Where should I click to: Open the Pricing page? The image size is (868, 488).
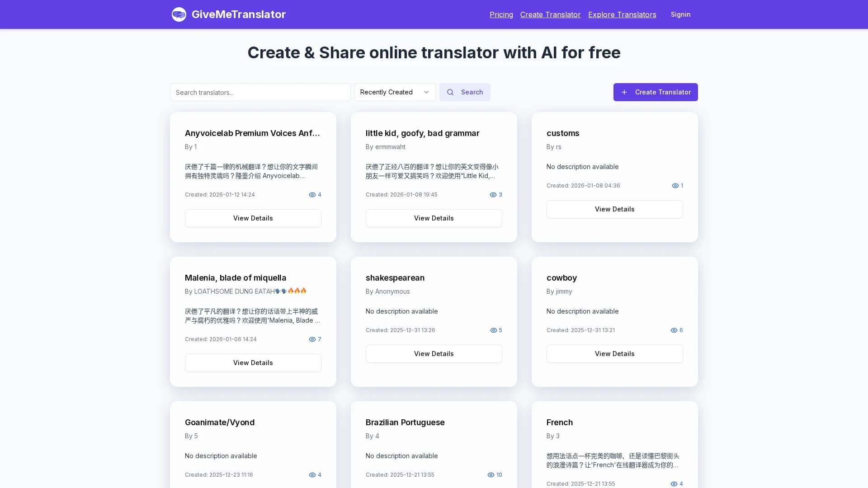[x=501, y=14]
